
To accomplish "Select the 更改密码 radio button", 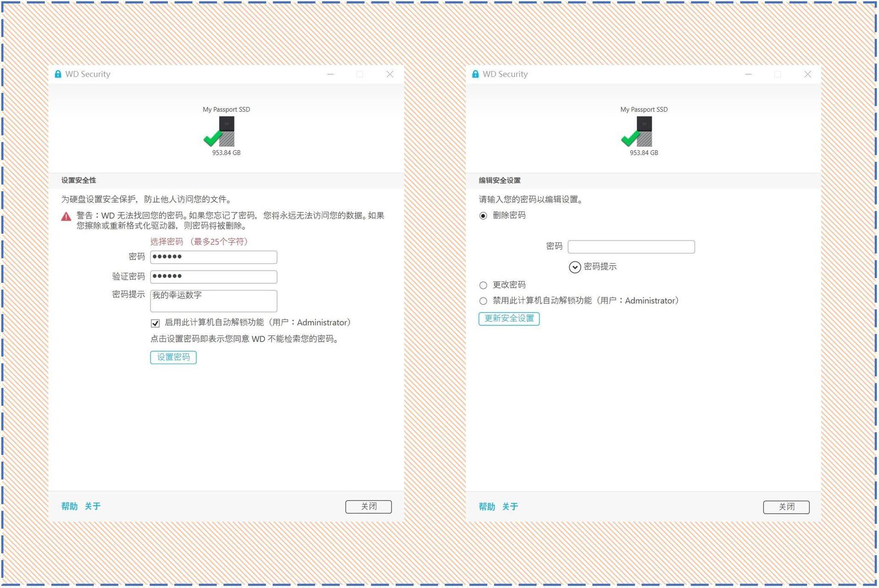I will click(x=483, y=285).
